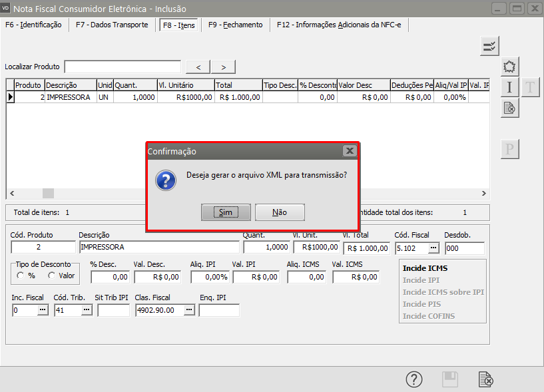The height and width of the screenshot is (392, 544).
Task: Click the 'I' icon button
Action: coord(509,87)
